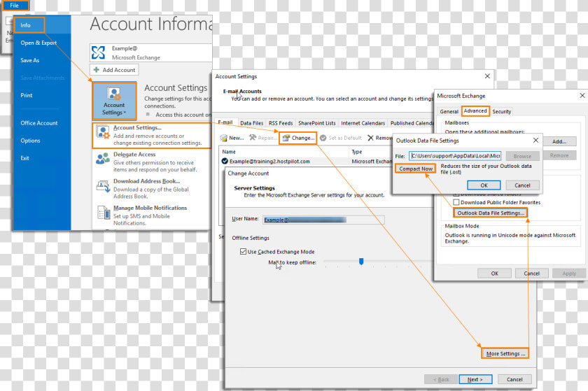
Task: Click the Repair... toolbar icon
Action: (x=253, y=138)
